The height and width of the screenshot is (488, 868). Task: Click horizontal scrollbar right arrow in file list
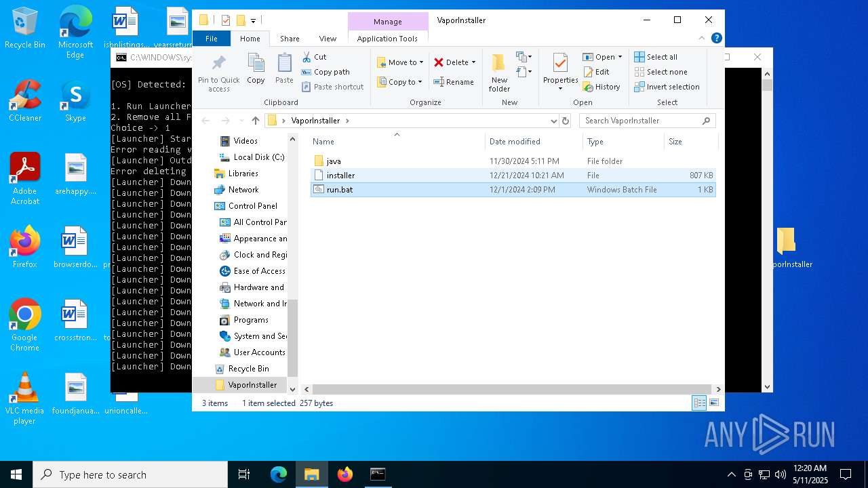(719, 389)
